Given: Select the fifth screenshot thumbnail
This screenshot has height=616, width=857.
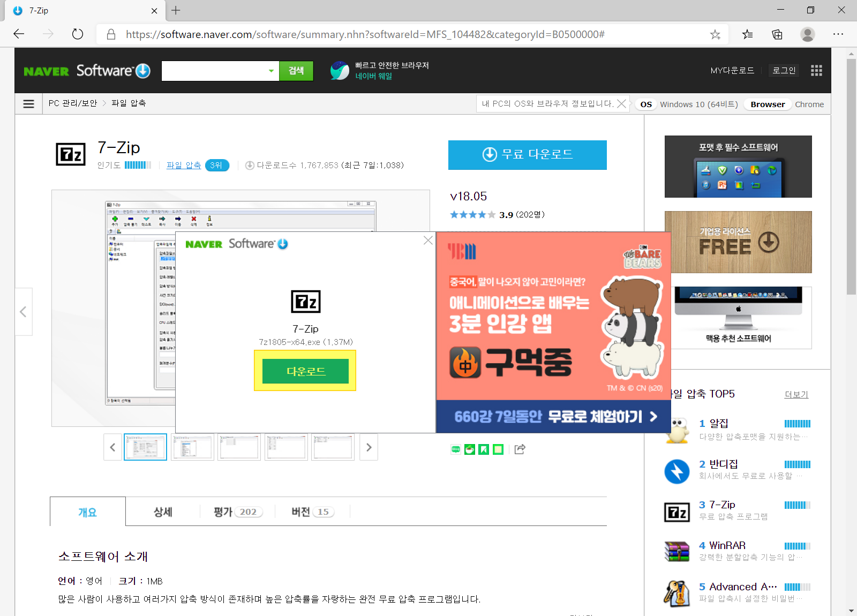Looking at the screenshot, I should (333, 447).
